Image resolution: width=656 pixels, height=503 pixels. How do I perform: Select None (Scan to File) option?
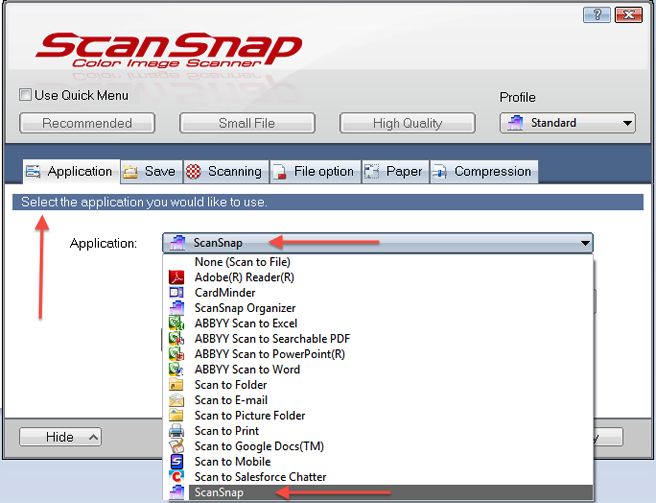[x=378, y=262]
